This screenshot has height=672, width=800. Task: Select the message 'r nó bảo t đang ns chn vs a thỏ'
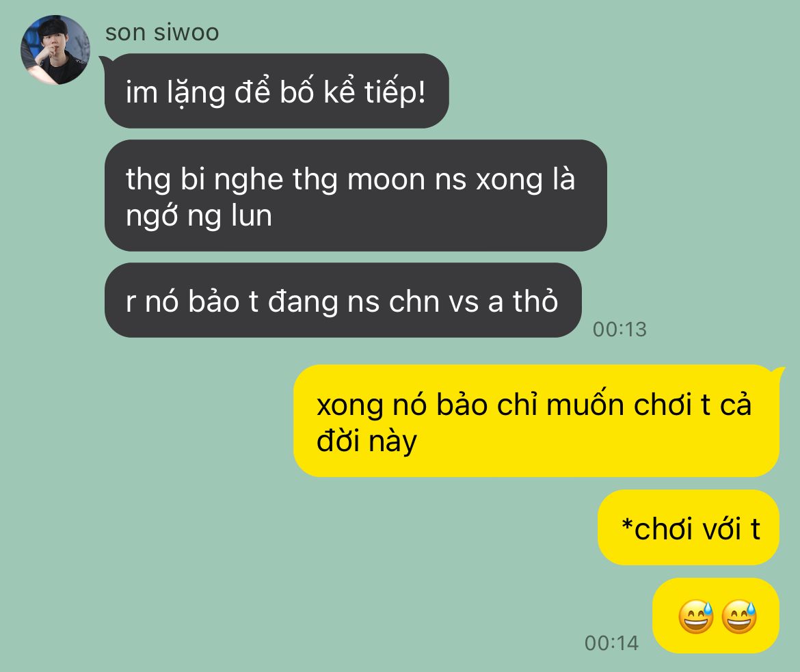point(343,300)
